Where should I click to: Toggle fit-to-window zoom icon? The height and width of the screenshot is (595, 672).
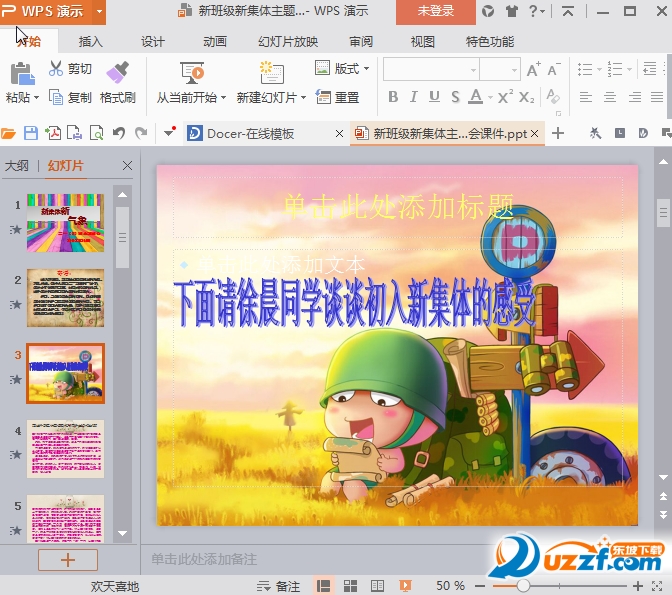[x=657, y=586]
